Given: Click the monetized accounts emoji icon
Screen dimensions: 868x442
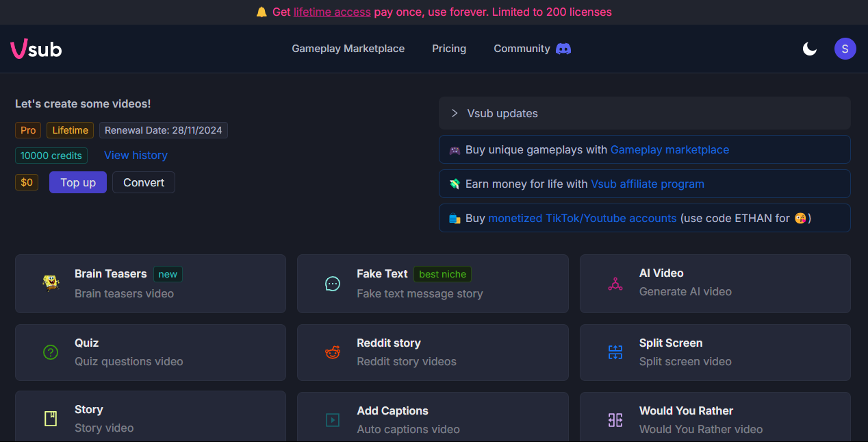Looking at the screenshot, I should 455,219.
